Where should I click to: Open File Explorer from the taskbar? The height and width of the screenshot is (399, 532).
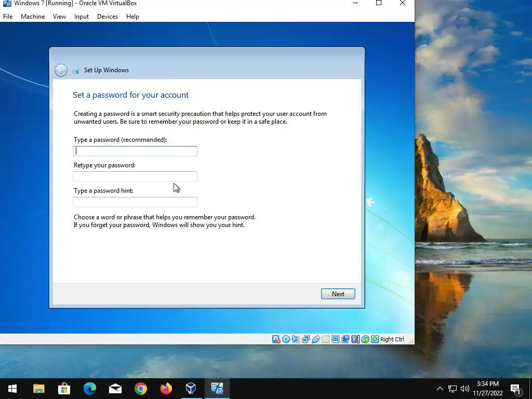(x=38, y=389)
